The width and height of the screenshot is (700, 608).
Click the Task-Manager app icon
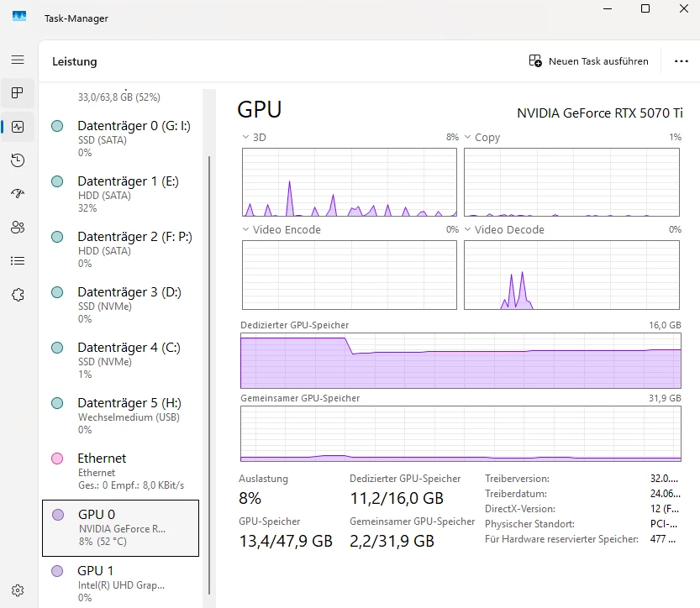[19, 16]
